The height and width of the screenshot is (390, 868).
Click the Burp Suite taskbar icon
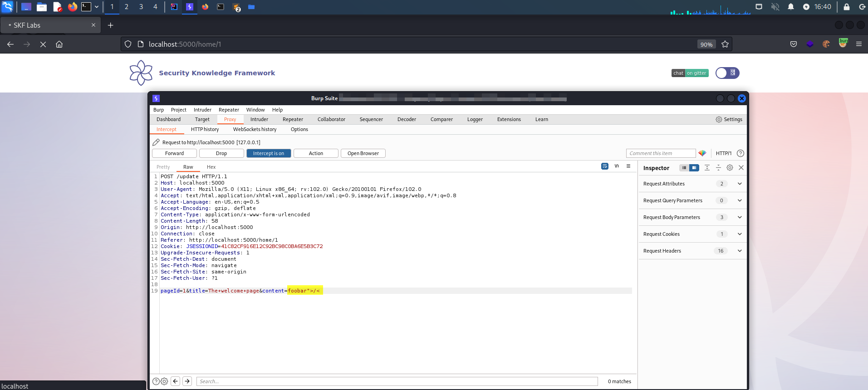tap(190, 7)
